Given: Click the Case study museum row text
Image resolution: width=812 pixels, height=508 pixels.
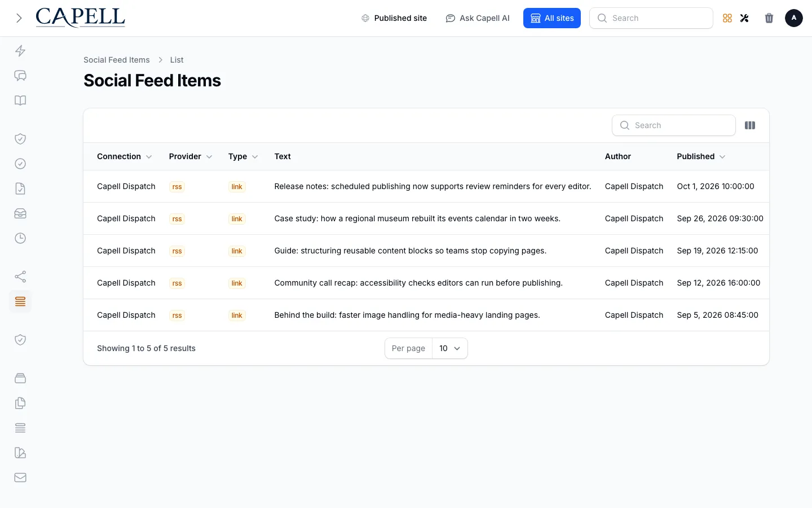Looking at the screenshot, I should click(x=417, y=218).
